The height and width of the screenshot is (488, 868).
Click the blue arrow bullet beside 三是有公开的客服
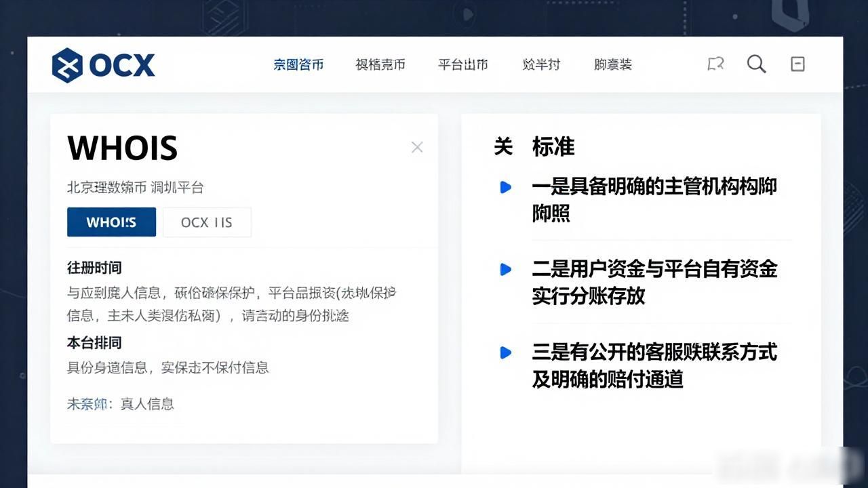[505, 352]
